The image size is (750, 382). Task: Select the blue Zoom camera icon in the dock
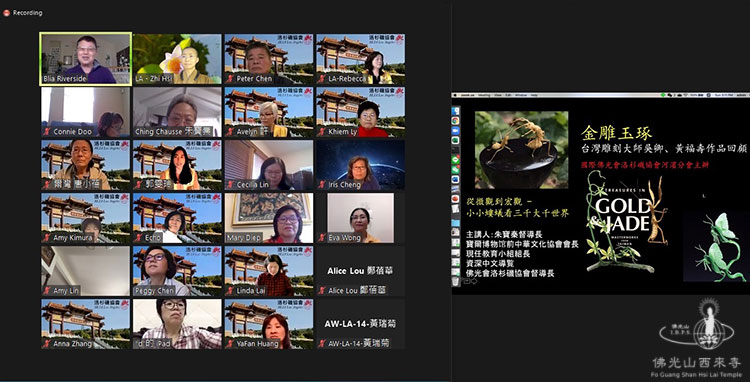pos(455,131)
